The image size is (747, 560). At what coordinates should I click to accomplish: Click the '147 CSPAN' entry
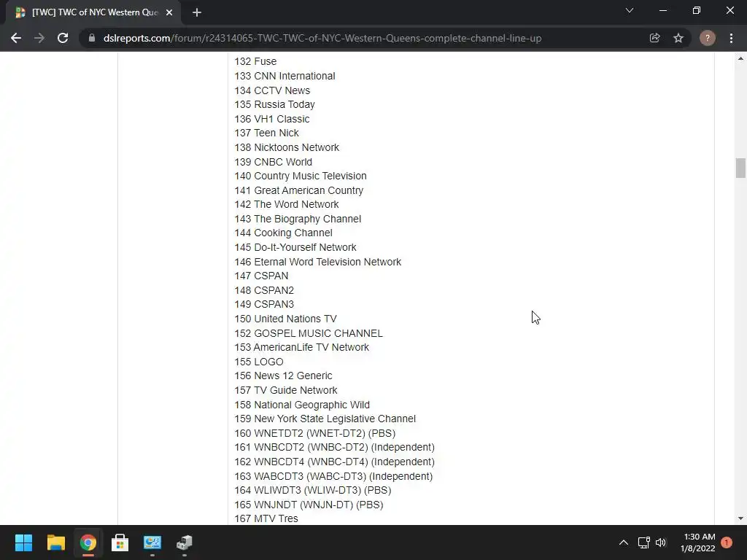[262, 276]
